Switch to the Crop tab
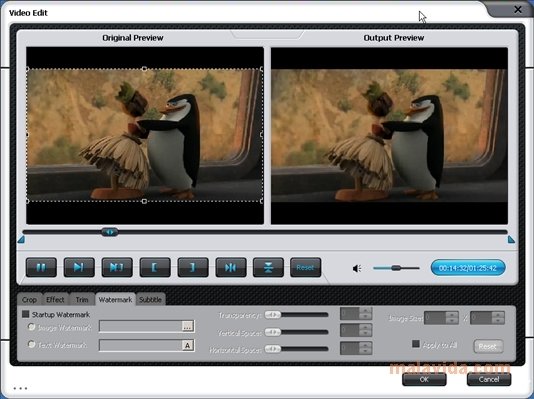Image resolution: width=534 pixels, height=399 pixels. tap(29, 300)
